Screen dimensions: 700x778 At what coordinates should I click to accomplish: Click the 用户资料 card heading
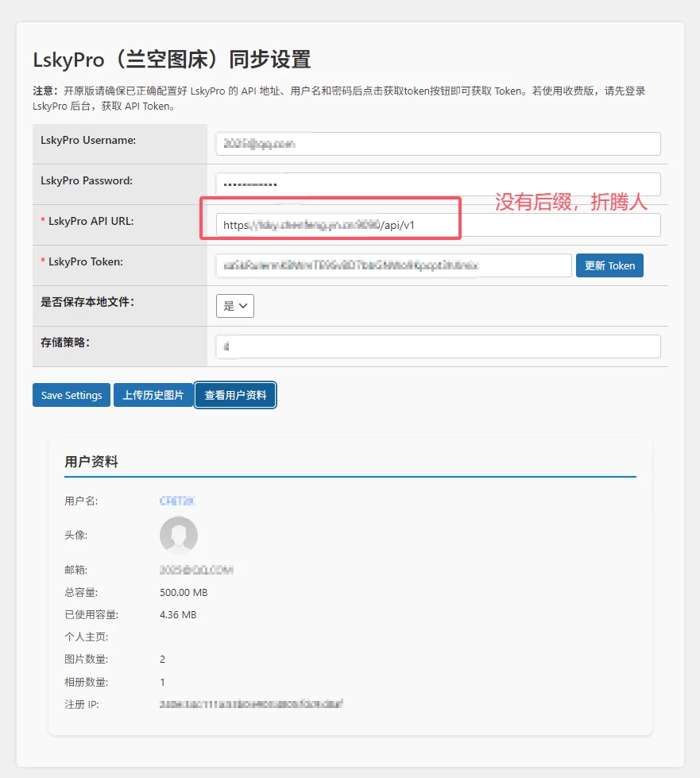pyautogui.click(x=91, y=462)
